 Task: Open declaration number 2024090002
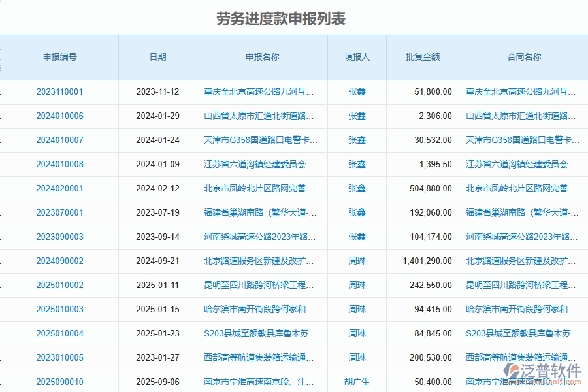point(59,261)
